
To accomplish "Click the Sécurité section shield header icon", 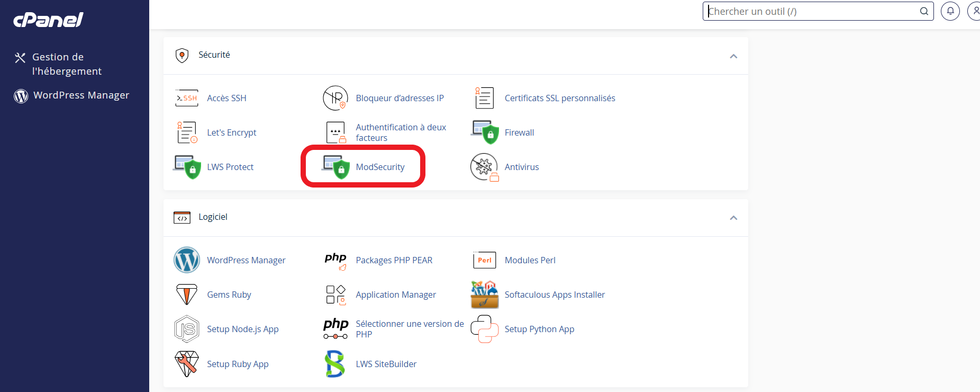I will coord(182,56).
